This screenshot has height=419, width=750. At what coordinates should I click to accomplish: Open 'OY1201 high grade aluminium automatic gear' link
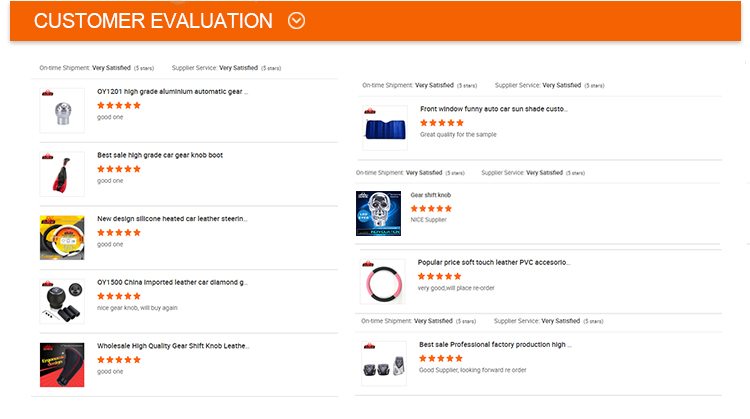(172, 92)
